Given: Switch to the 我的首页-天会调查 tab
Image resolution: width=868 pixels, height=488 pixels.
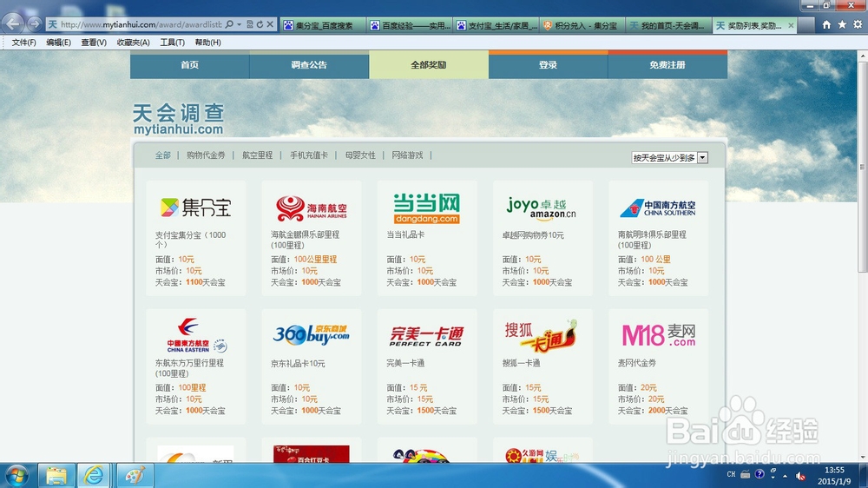Looking at the screenshot, I should [669, 25].
